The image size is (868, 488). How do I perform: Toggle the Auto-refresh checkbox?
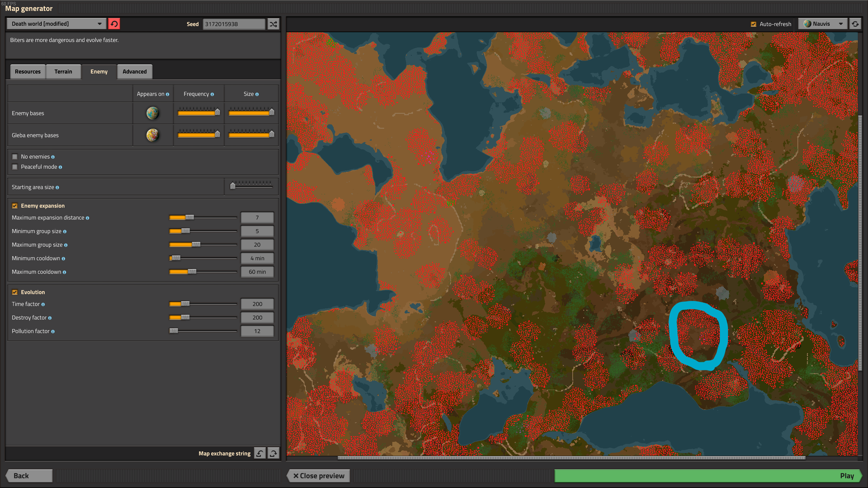click(x=753, y=24)
